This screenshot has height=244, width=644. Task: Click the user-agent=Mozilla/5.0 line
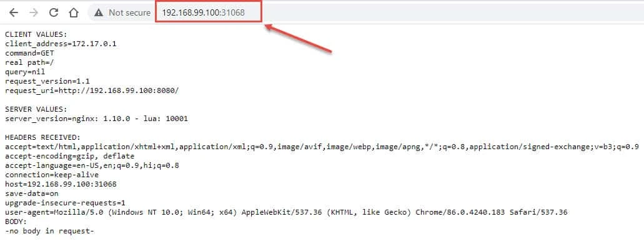pos(286,212)
